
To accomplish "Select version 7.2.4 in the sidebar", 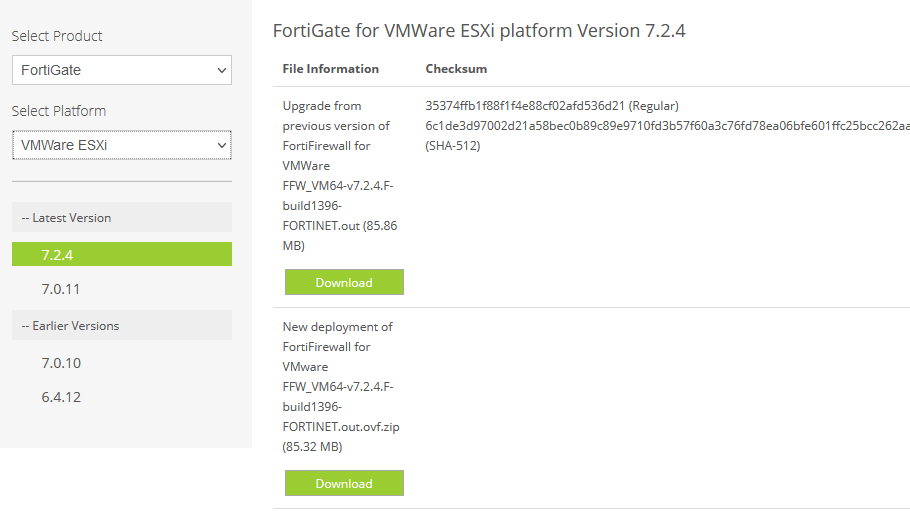I will pos(121,254).
